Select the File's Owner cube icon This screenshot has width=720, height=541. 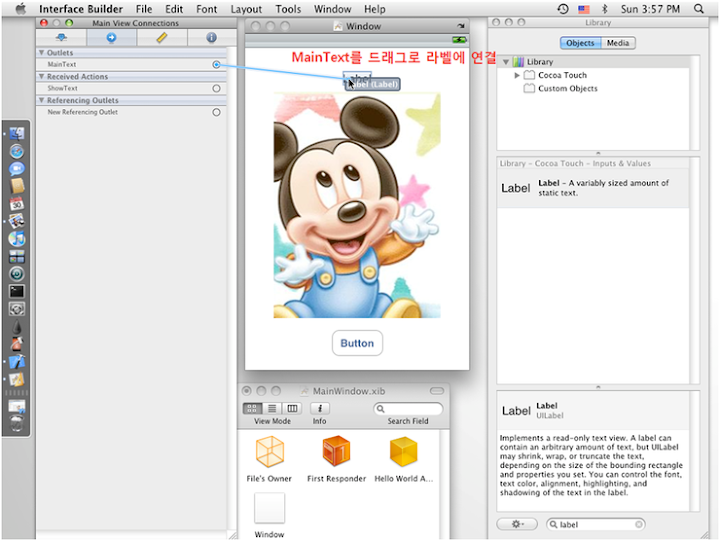coord(270,453)
